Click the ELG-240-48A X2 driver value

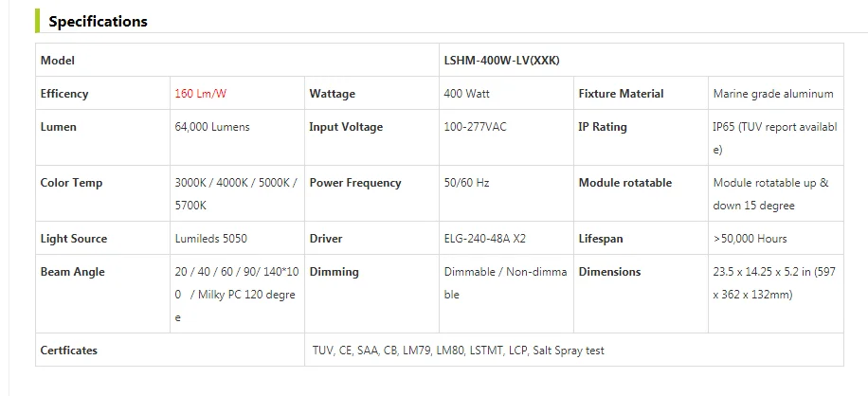[483, 239]
